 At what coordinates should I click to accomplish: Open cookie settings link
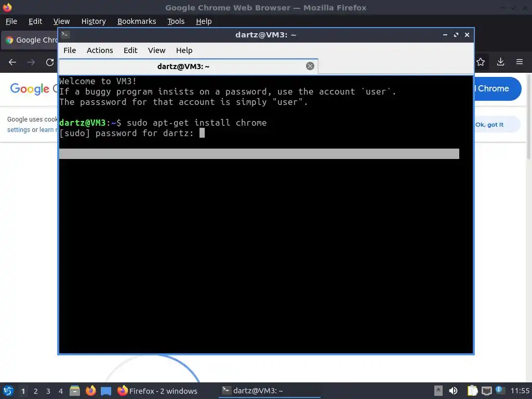coord(19,129)
